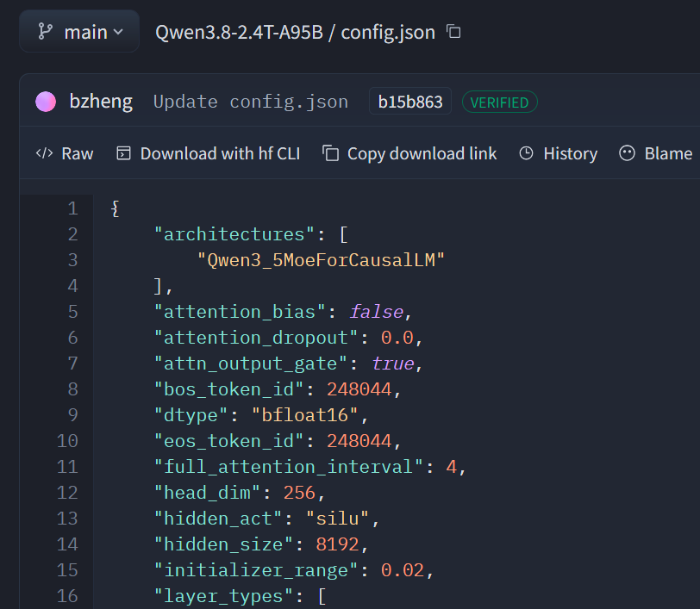Click the copy icon for download link

pos(330,153)
